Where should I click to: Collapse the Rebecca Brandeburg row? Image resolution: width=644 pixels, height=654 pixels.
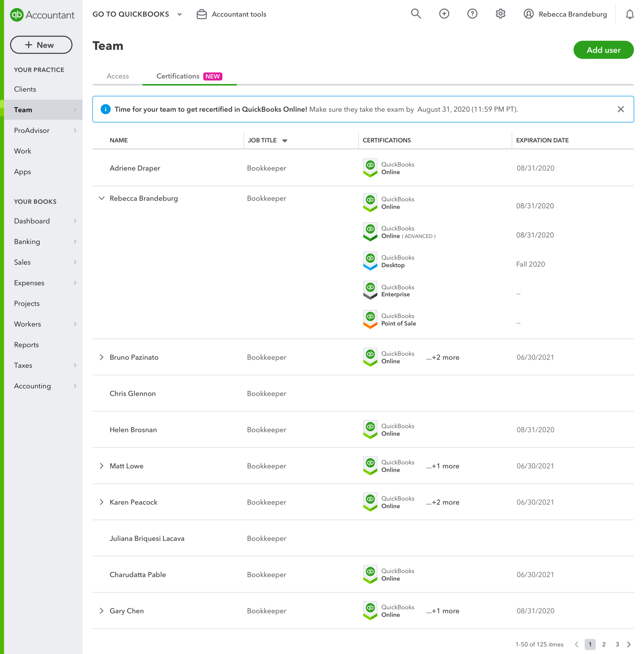(x=102, y=198)
